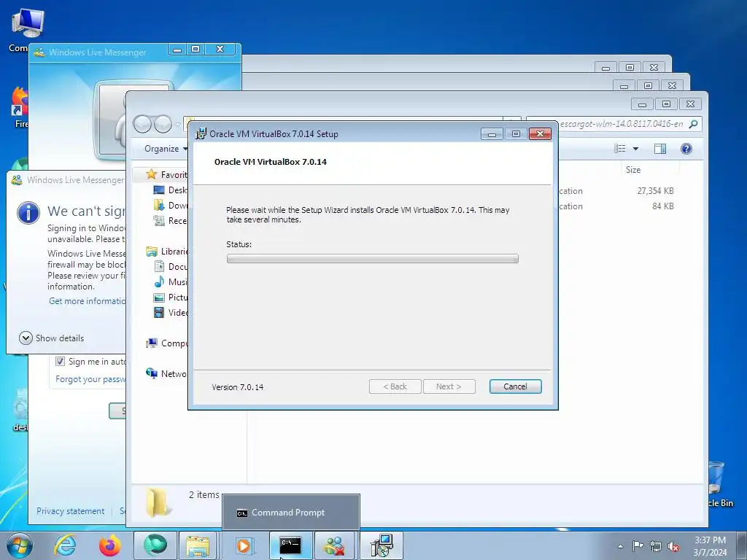Open the Start menu orb
The width and height of the screenshot is (747, 560).
point(20,545)
